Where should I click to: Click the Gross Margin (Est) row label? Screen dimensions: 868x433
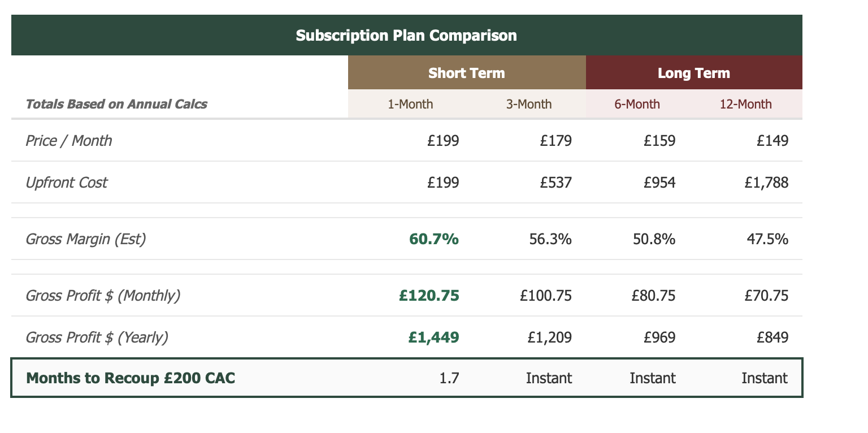86,239
